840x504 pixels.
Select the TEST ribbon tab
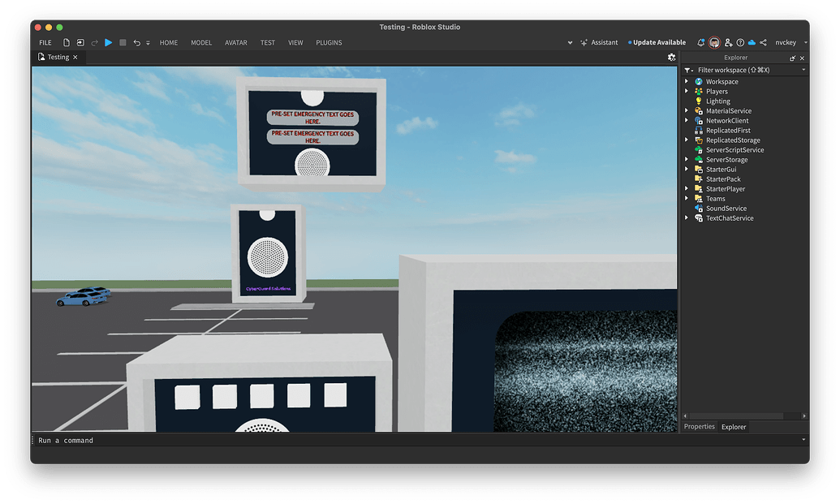268,42
